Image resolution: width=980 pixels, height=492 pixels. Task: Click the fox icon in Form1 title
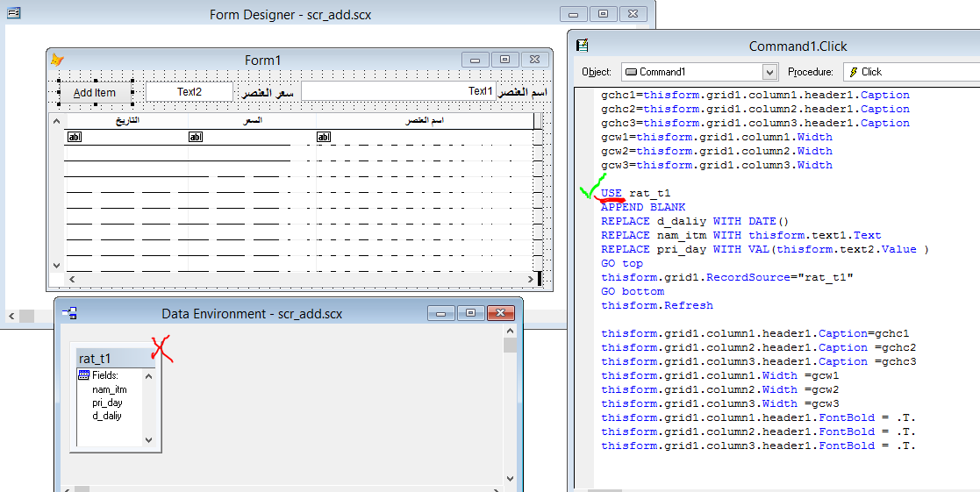pyautogui.click(x=58, y=60)
